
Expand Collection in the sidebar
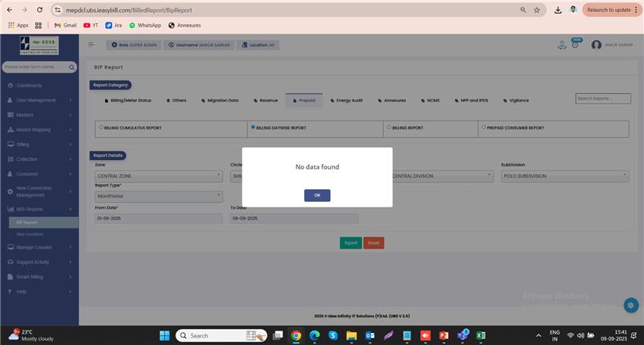click(39, 159)
